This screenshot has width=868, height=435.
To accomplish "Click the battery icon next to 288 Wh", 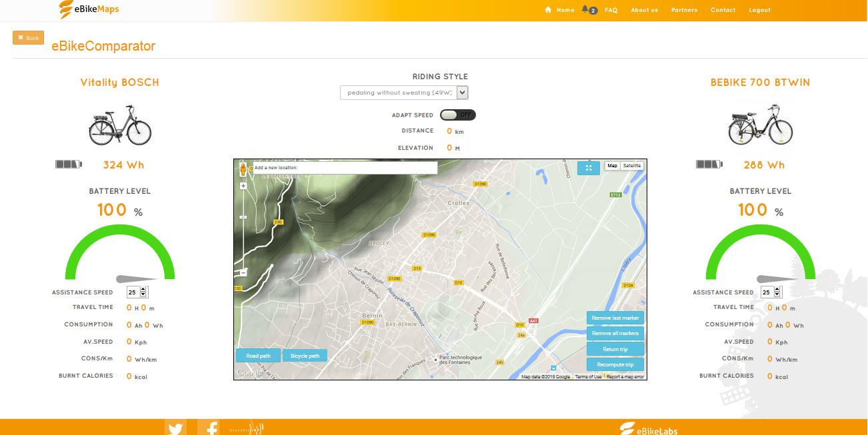I will click(709, 165).
